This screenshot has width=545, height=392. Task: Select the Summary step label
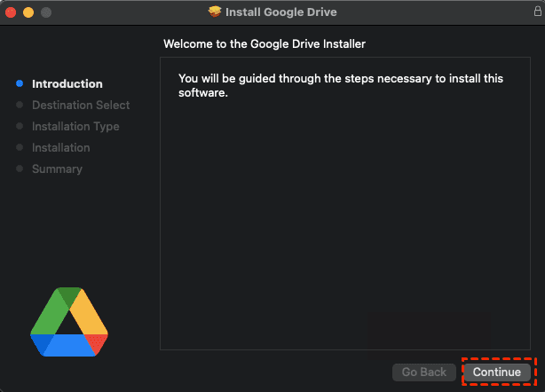coord(57,169)
